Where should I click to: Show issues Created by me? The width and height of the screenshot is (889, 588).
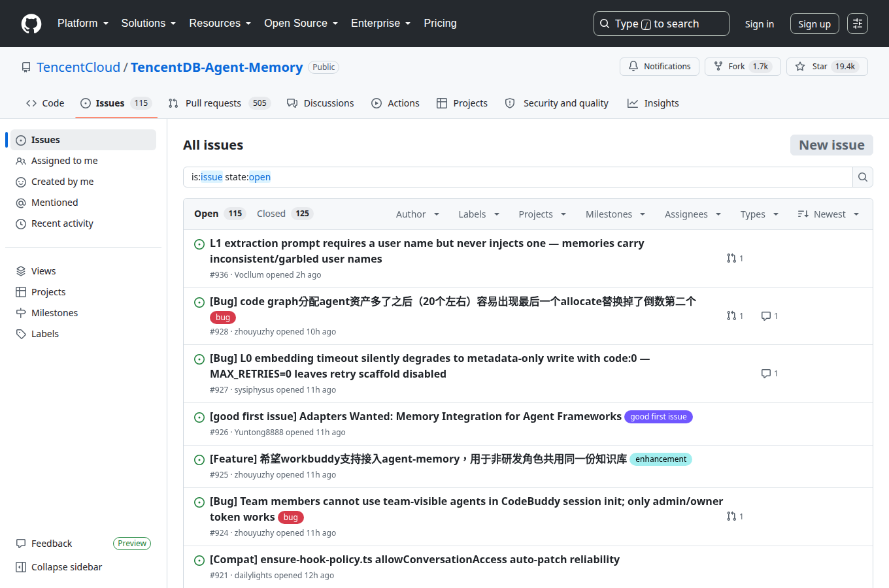pos(83,182)
